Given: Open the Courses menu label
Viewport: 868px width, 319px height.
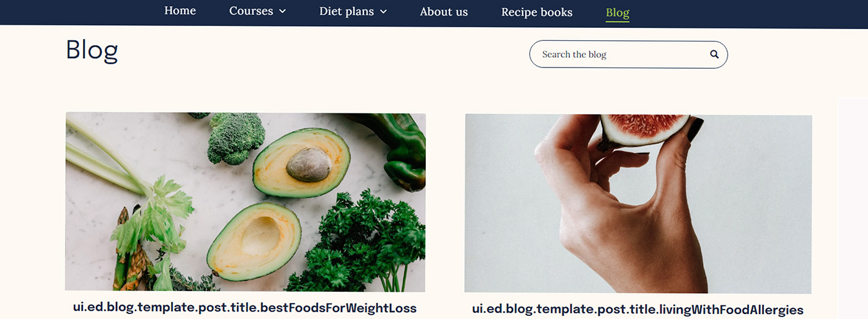Looking at the screenshot, I should [x=251, y=11].
